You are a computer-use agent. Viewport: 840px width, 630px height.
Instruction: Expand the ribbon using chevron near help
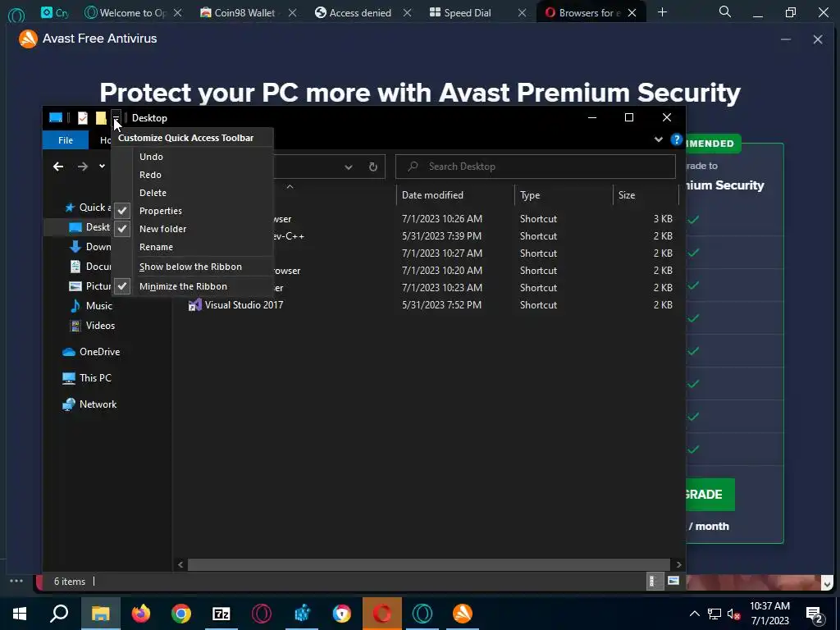(x=659, y=139)
